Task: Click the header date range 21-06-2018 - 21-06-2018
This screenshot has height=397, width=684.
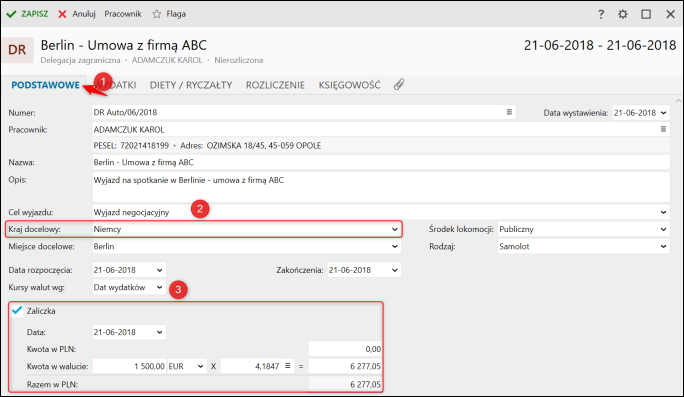Action: point(600,45)
